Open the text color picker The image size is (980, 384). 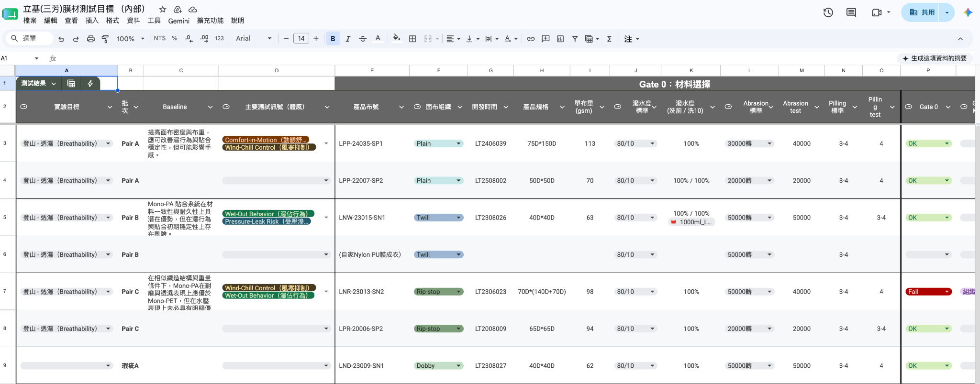[378, 39]
